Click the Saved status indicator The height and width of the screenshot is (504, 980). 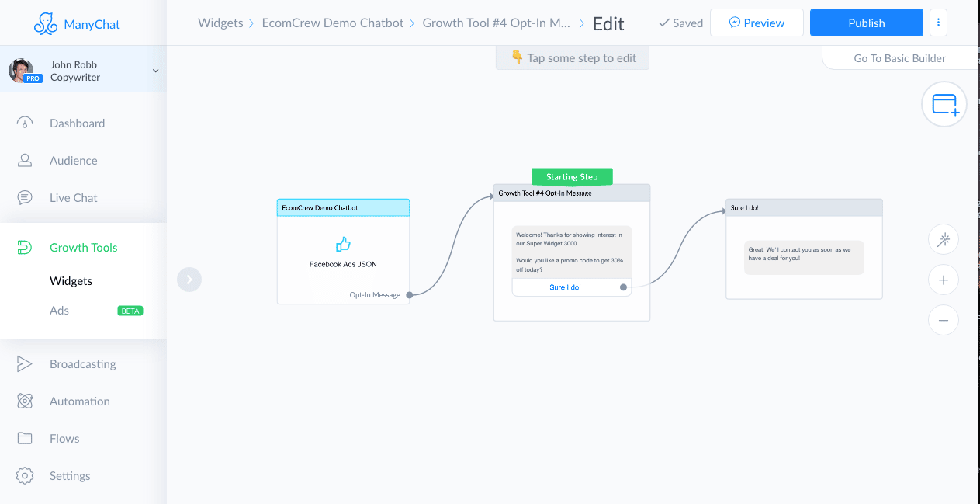680,23
